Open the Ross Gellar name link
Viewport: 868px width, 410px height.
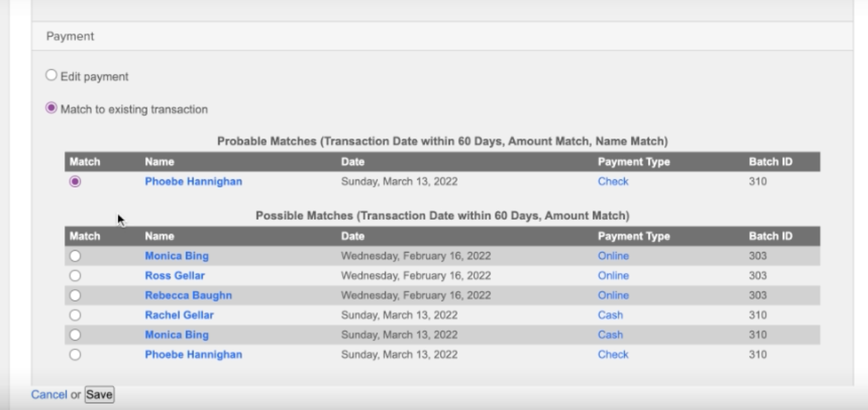tap(175, 276)
